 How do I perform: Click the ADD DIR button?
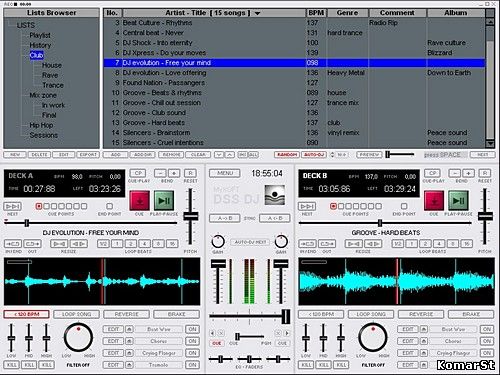[x=143, y=155]
